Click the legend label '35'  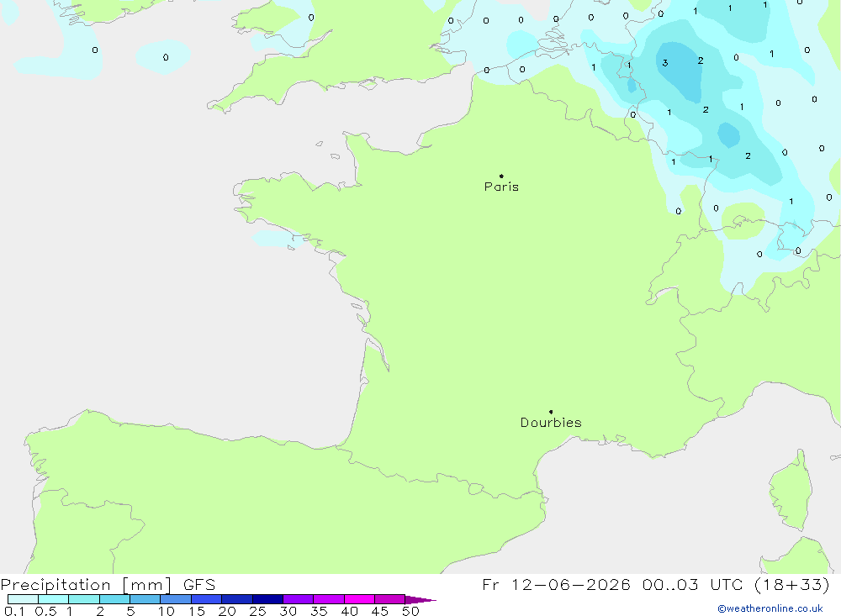[x=319, y=611]
